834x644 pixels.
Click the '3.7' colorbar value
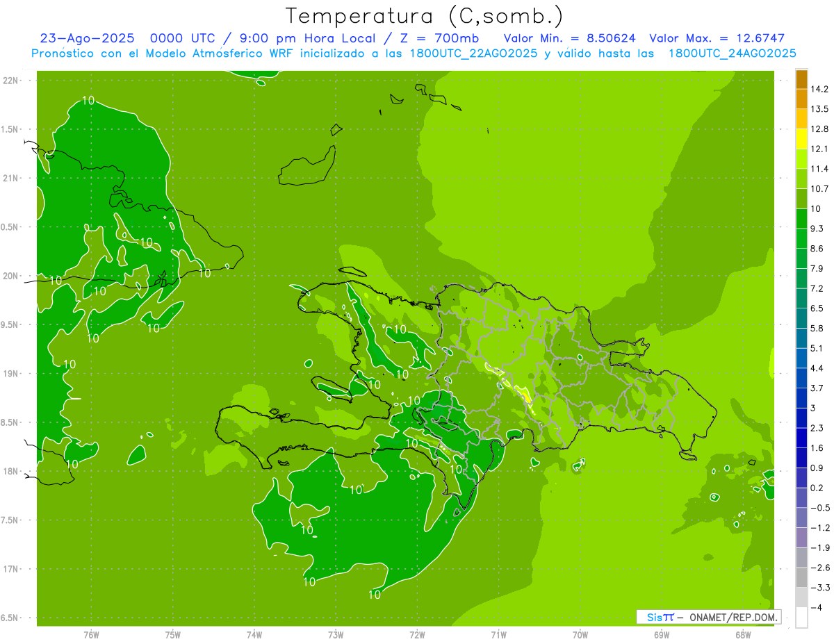point(817,388)
